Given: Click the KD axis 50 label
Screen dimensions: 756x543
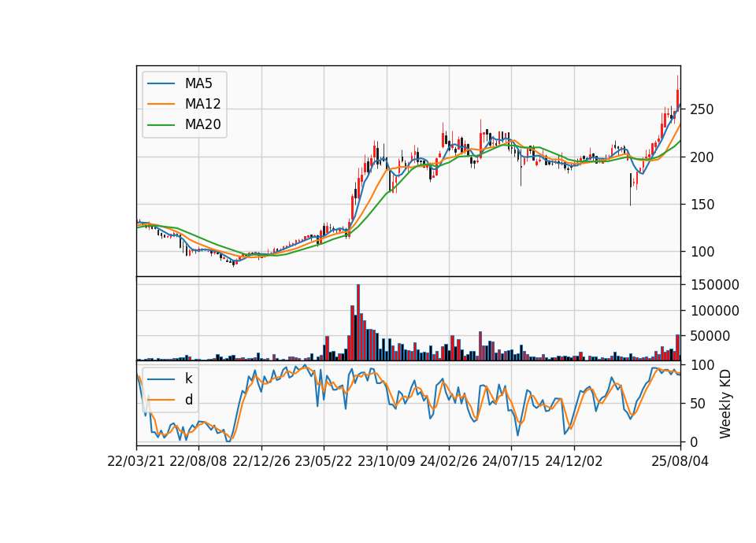Looking at the screenshot, I should pos(699,403).
